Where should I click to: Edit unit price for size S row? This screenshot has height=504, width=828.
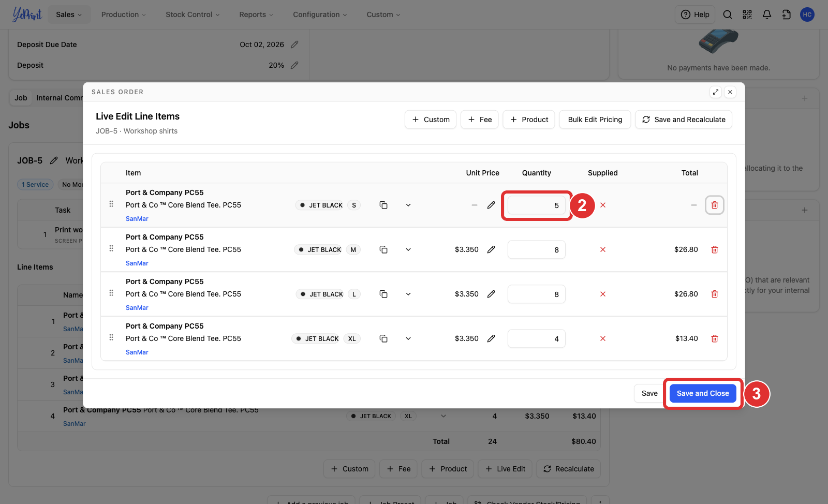click(491, 205)
